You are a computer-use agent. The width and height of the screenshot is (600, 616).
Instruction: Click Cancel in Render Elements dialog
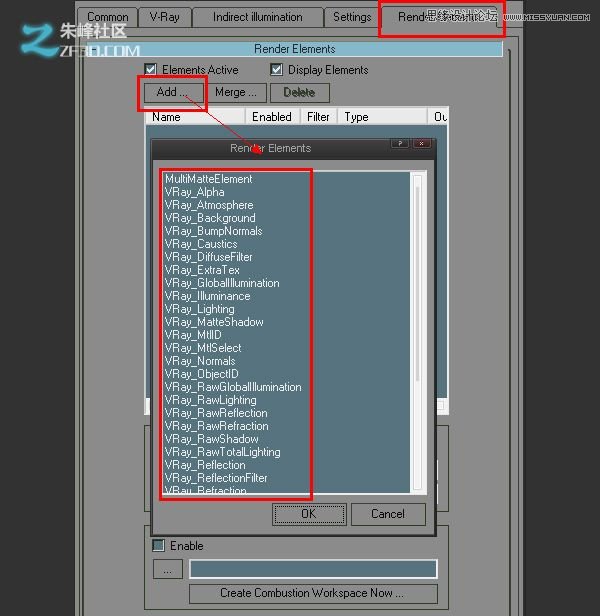(388, 514)
